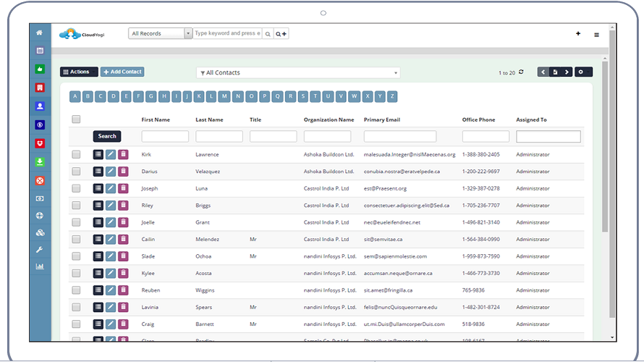The height and width of the screenshot is (362, 644).
Task: Open the hamburger menu at top right
Action: (x=596, y=35)
